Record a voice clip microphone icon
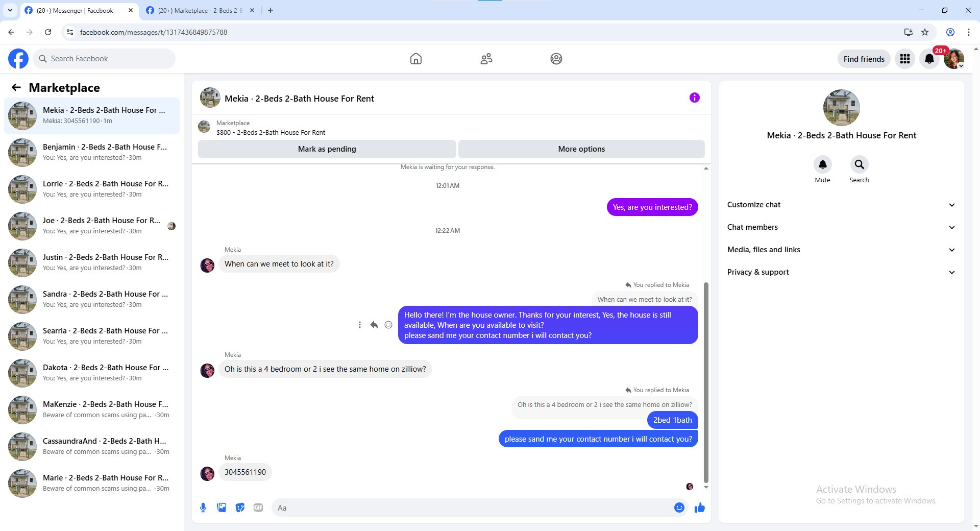The width and height of the screenshot is (980, 531). click(x=203, y=508)
